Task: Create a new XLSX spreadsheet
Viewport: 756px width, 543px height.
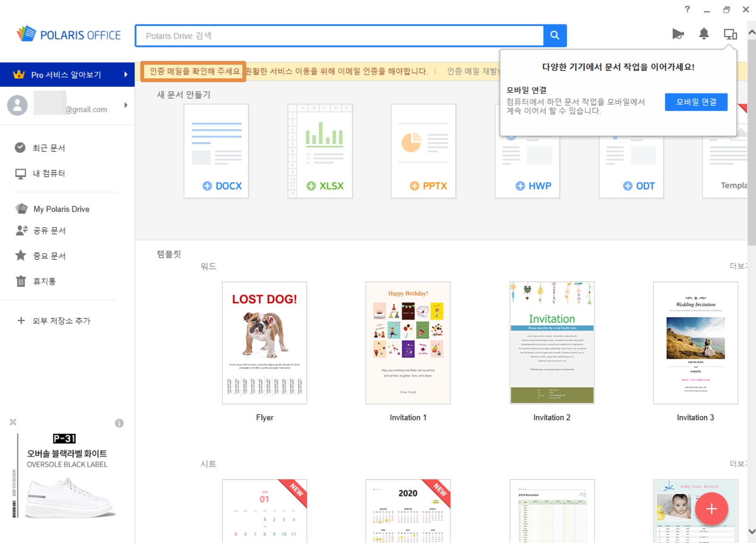Action: click(x=320, y=151)
